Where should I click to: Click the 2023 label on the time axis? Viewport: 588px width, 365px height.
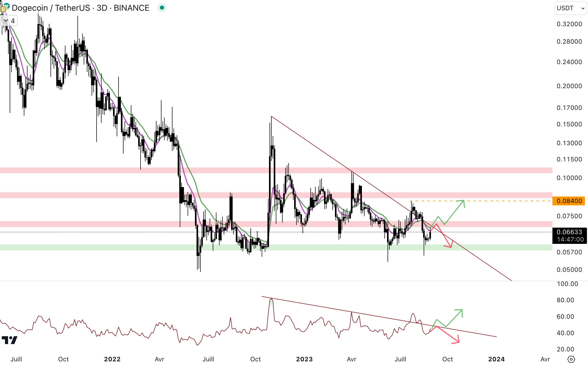(304, 359)
